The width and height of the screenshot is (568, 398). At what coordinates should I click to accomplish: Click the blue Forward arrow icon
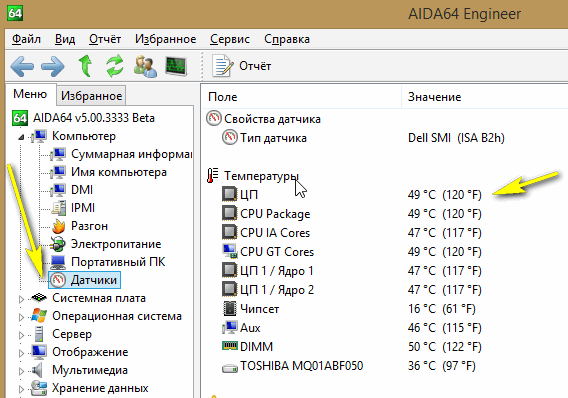tap(53, 66)
